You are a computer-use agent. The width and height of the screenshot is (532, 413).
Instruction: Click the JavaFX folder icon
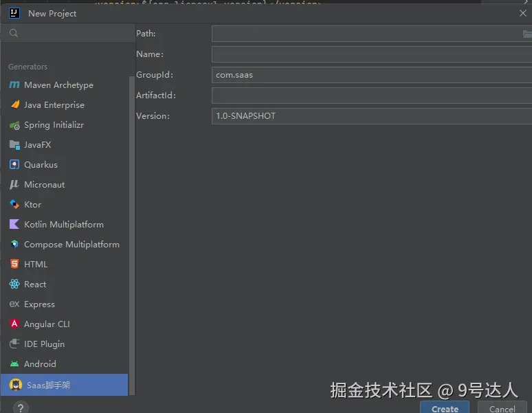(x=14, y=145)
